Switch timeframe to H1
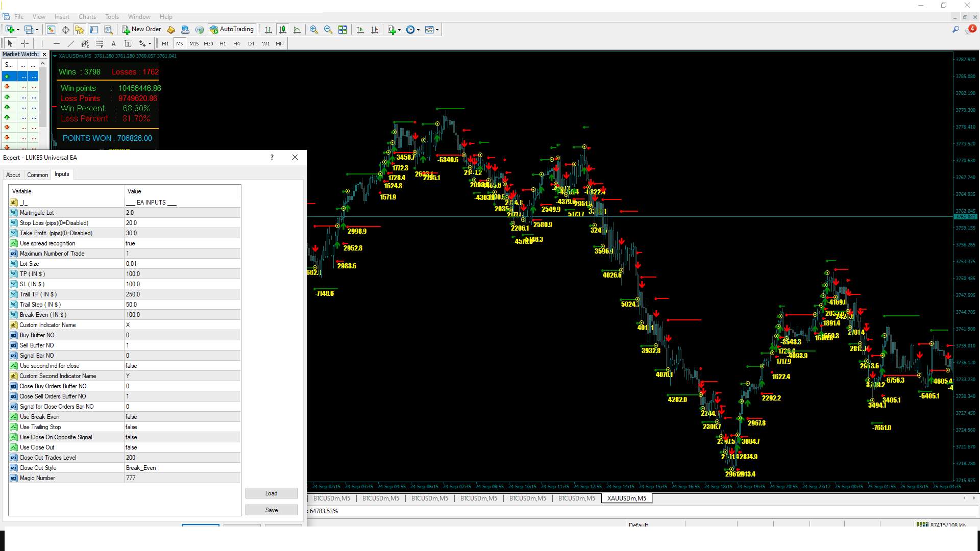The height and width of the screenshot is (551, 980). point(223,44)
